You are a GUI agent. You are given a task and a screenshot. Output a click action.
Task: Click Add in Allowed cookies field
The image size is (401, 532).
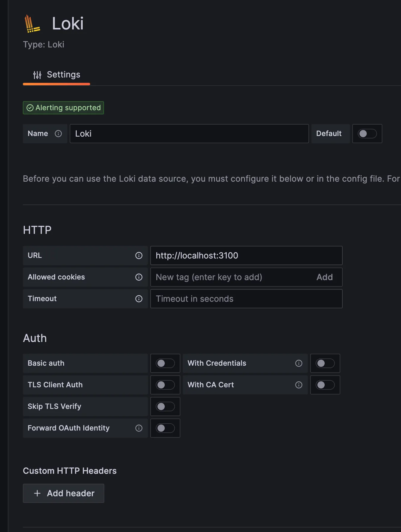click(x=325, y=277)
